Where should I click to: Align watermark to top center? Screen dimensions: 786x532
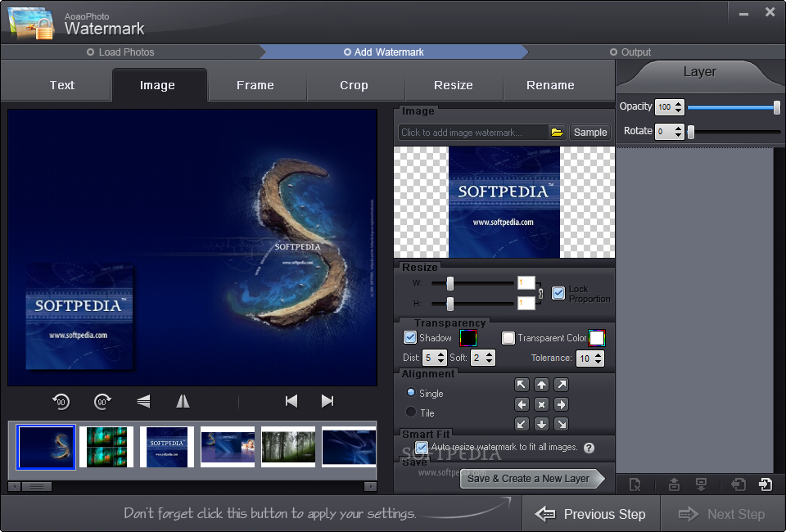(541, 384)
